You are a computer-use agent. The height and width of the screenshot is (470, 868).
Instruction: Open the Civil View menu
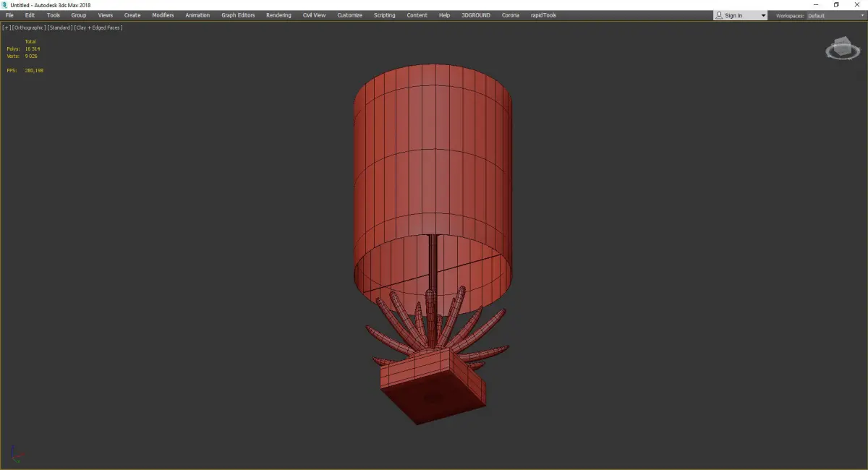314,15
